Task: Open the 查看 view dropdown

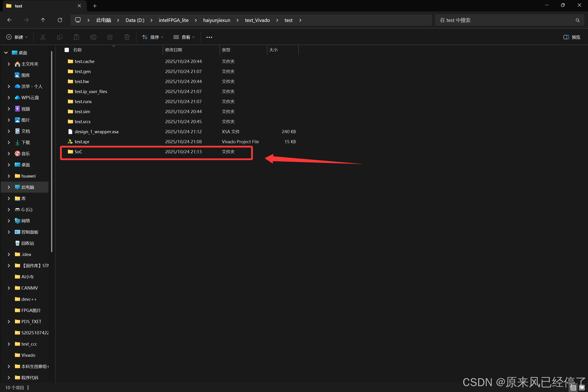Action: pos(184,37)
